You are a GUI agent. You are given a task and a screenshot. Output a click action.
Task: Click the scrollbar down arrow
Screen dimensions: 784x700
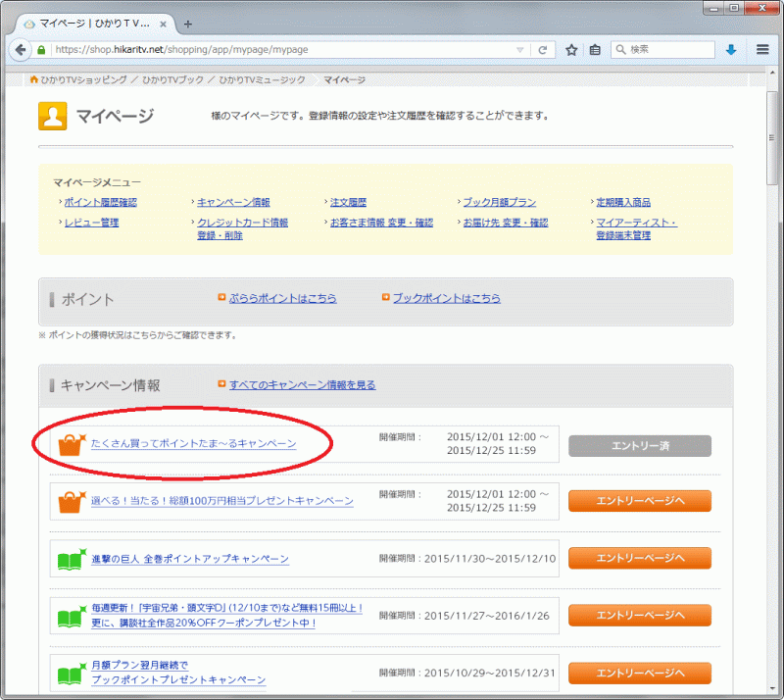pos(772,689)
